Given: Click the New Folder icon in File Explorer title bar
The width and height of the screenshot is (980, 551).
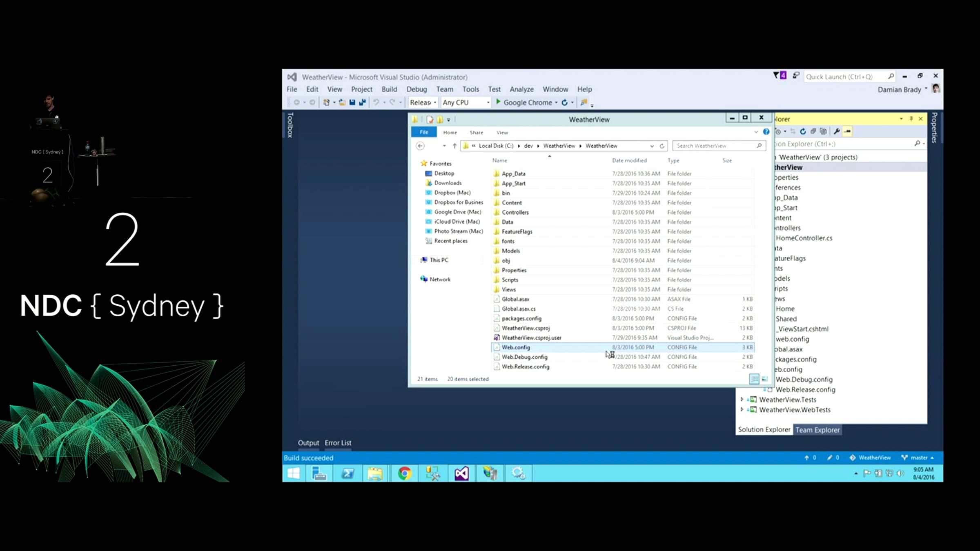Looking at the screenshot, I should tap(440, 120).
